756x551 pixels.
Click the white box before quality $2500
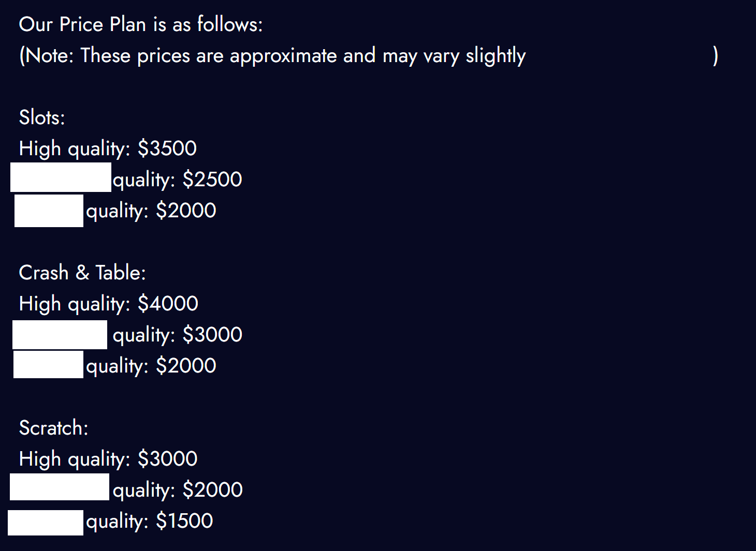(61, 177)
